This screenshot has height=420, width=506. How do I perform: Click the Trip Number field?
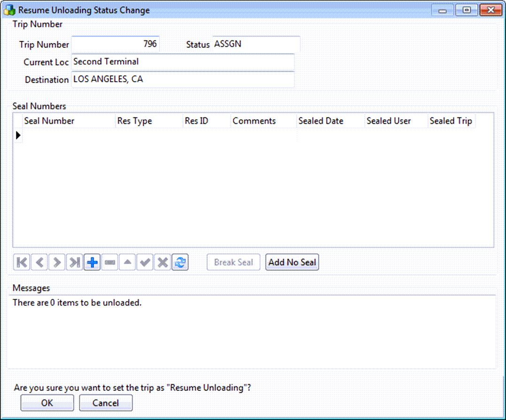click(115, 44)
